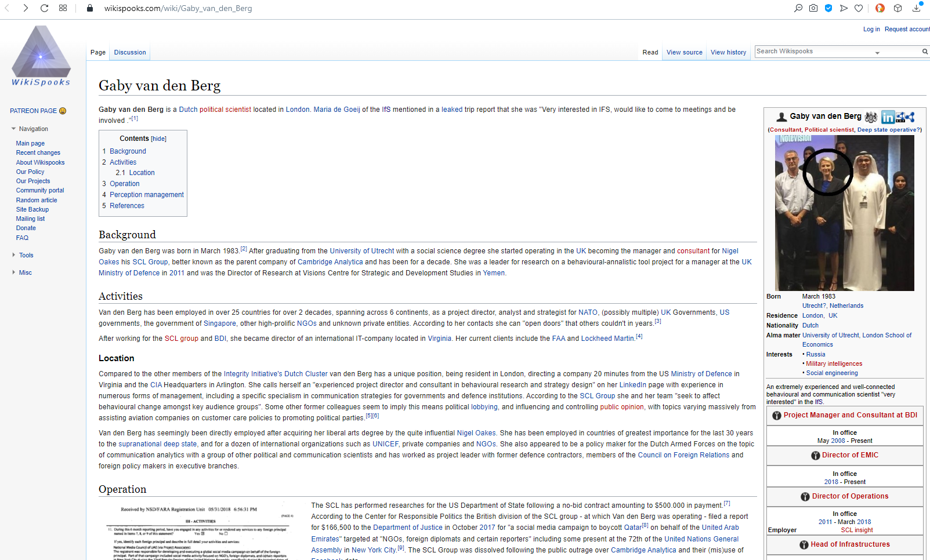Image resolution: width=930 pixels, height=560 pixels.
Task: Click the royal coat of arms icon
Action: coord(871,117)
